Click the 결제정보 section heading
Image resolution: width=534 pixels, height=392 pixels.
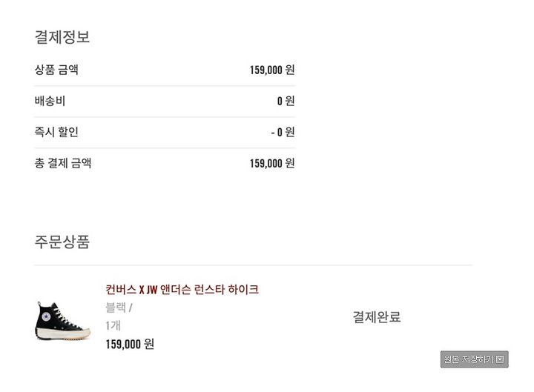pyautogui.click(x=62, y=37)
